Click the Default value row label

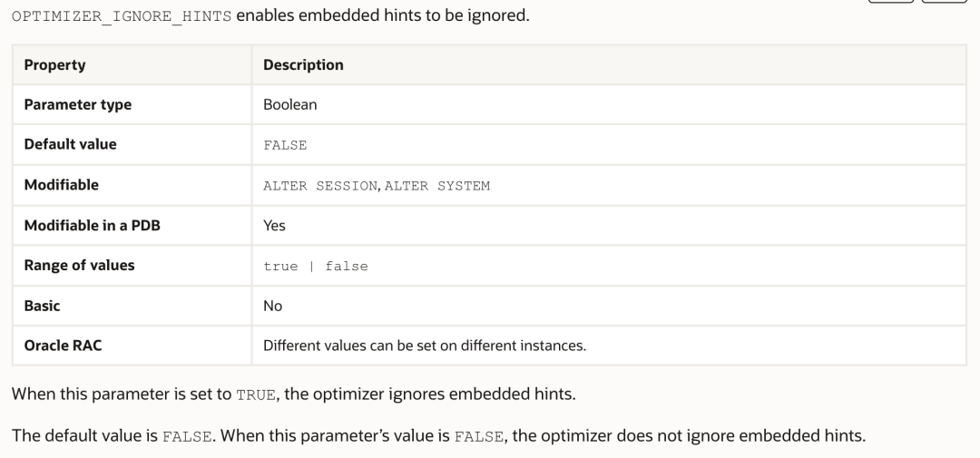[x=70, y=144]
